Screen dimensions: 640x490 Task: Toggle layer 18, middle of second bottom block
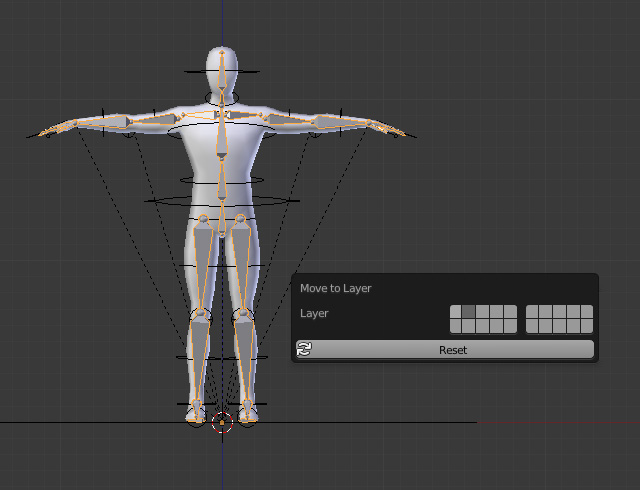click(x=559, y=326)
